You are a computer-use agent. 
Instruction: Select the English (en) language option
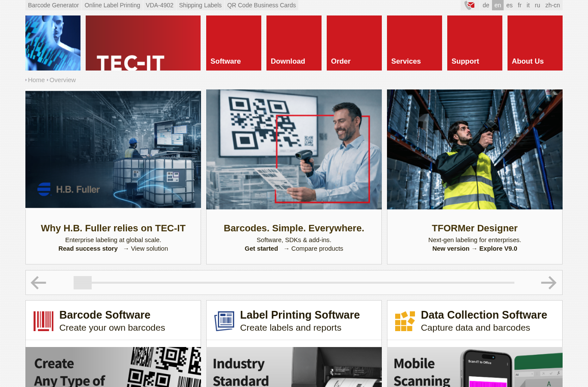(498, 5)
